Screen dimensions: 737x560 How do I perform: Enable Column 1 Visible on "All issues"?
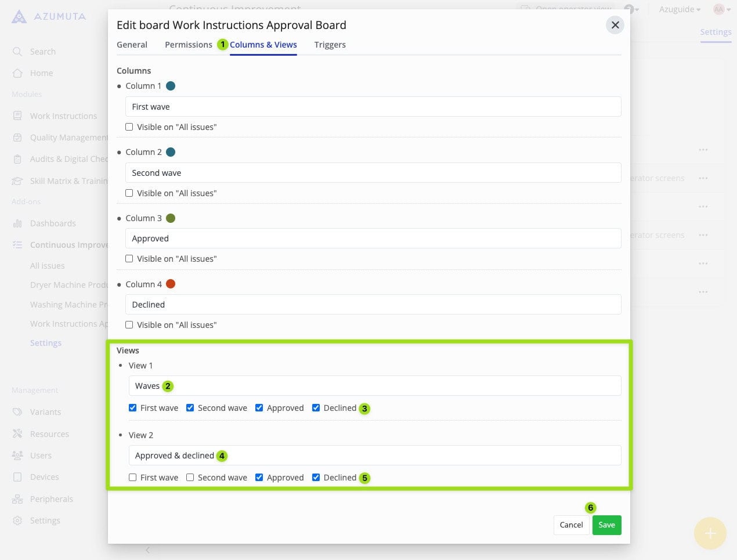point(129,127)
